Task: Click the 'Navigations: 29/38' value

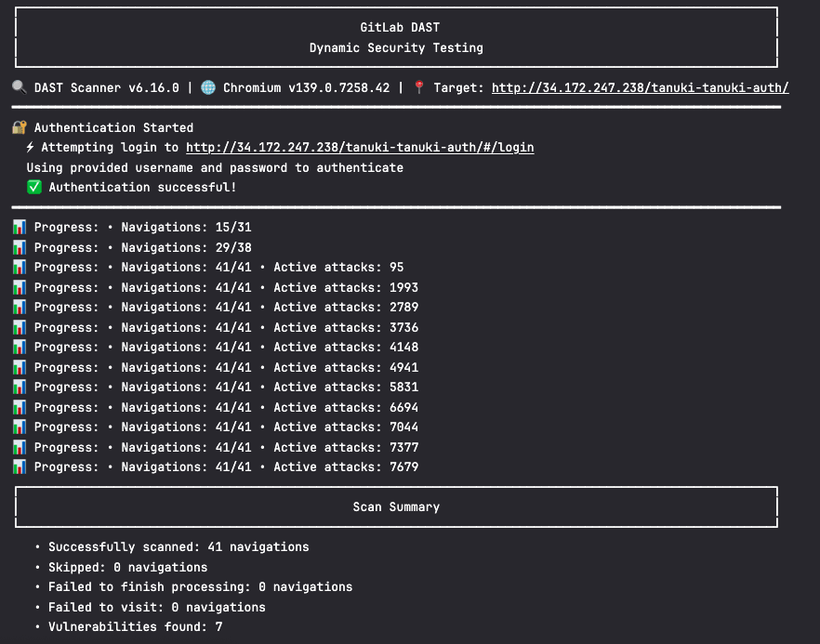Action: (186, 247)
